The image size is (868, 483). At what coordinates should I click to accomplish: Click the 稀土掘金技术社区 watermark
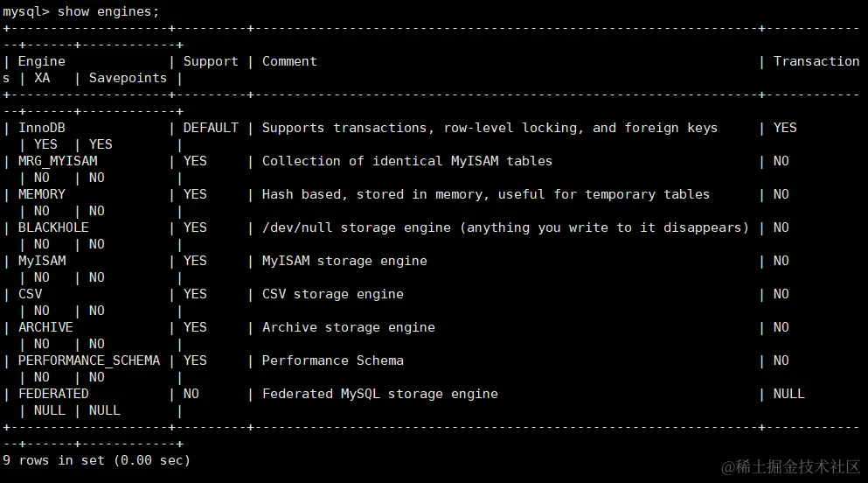point(791,467)
